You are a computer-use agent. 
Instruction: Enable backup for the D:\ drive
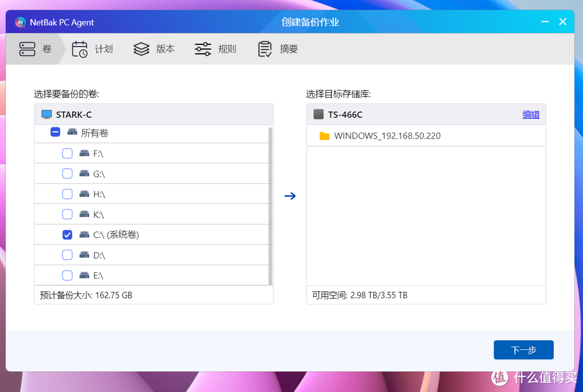pos(67,255)
